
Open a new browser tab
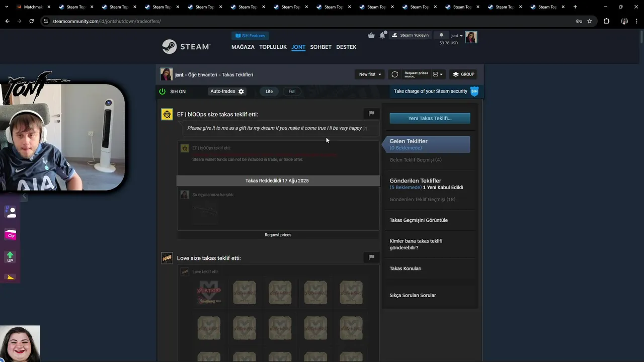575,7
